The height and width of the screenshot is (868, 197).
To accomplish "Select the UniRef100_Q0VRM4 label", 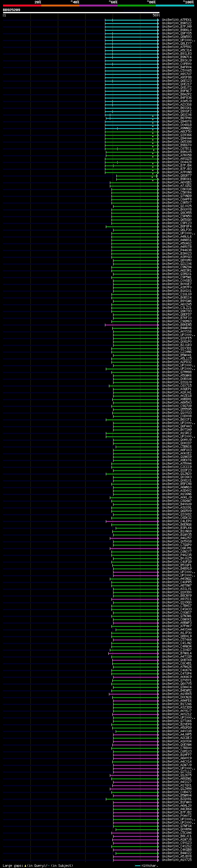I will tap(176, 829).
